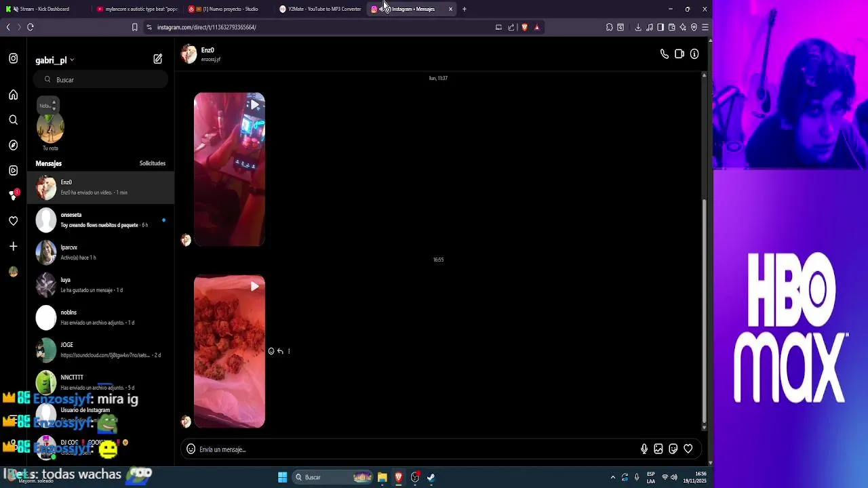Start a new message with compose icon
The height and width of the screenshot is (488, 868).
point(157,59)
